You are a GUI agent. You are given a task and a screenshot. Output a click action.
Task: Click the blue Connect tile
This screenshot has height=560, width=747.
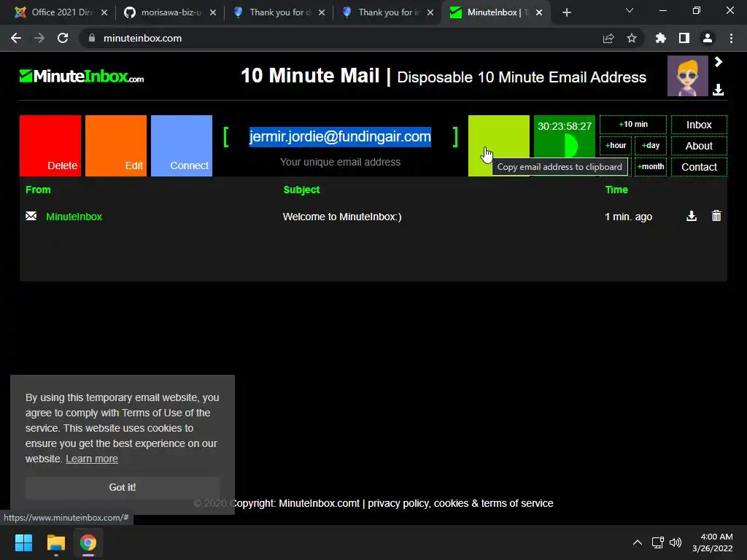tap(182, 146)
